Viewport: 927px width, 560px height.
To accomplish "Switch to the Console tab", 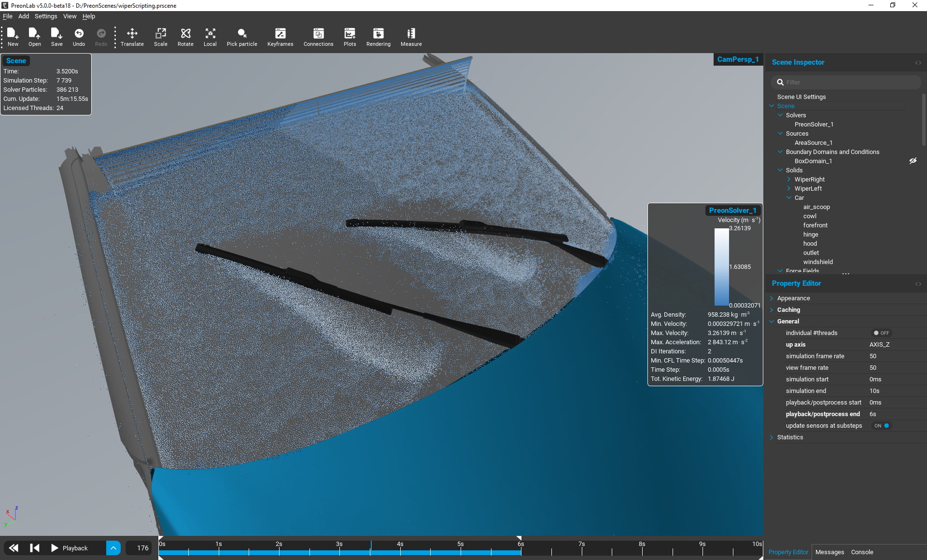I will point(861,552).
